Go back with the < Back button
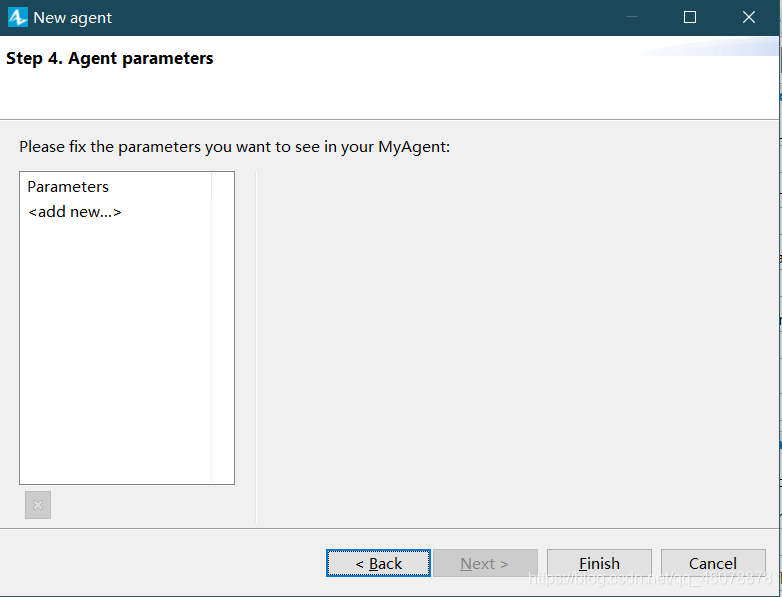The height and width of the screenshot is (597, 782). [x=379, y=563]
